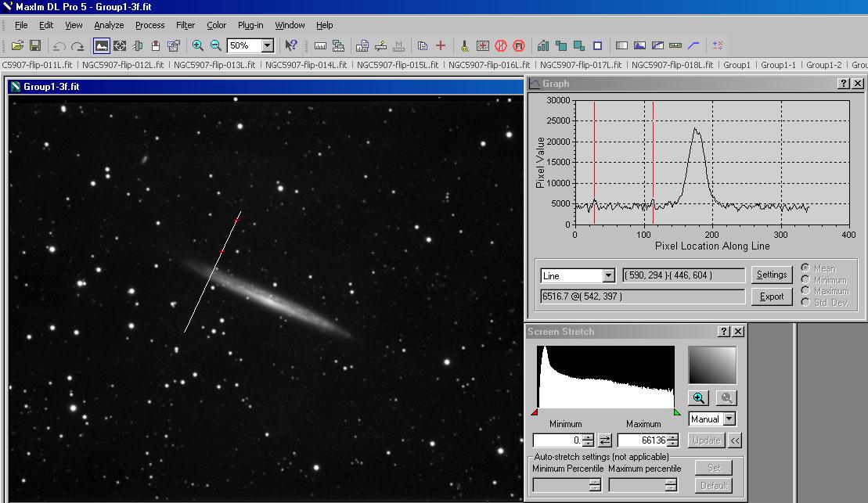Click the pixel math plus-minus icon

[717, 46]
